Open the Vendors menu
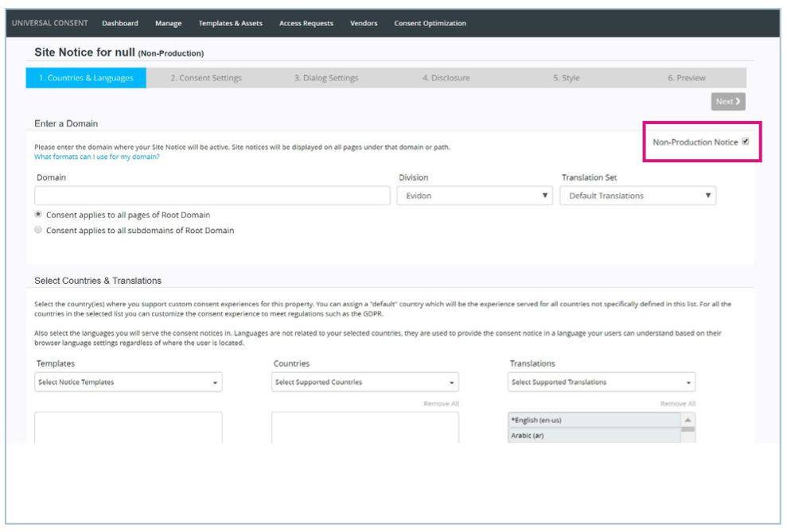 364,23
